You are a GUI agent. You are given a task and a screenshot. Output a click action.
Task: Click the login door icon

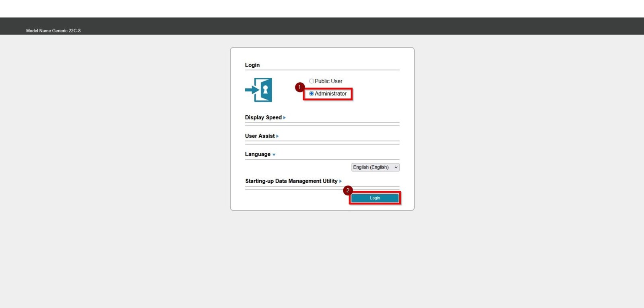(x=259, y=90)
